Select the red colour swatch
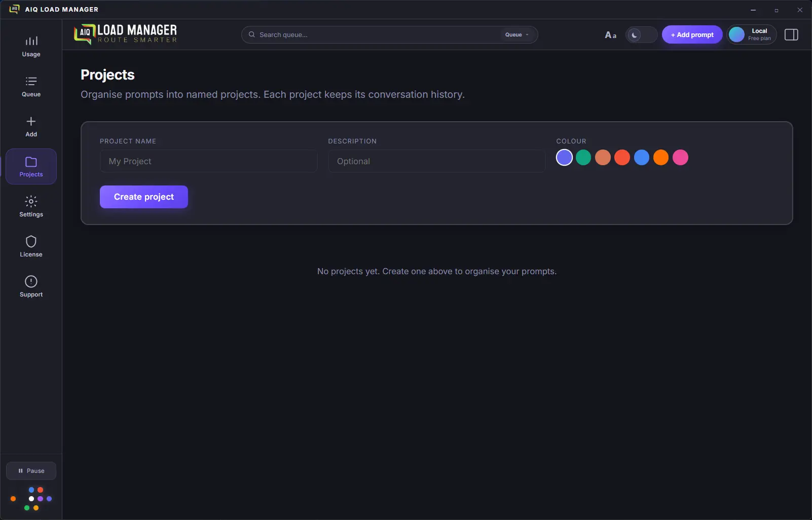This screenshot has width=812, height=520. click(622, 158)
